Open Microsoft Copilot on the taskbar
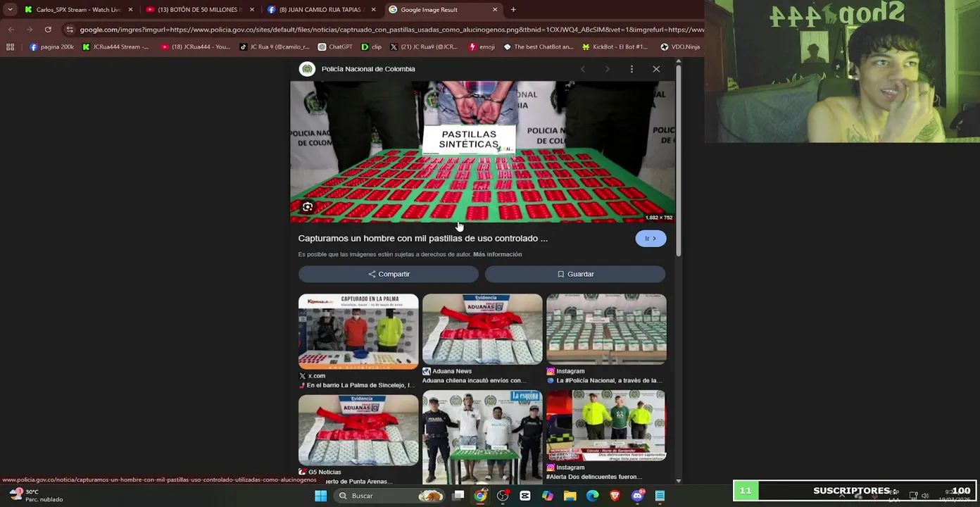The width and height of the screenshot is (980, 507). [548, 496]
